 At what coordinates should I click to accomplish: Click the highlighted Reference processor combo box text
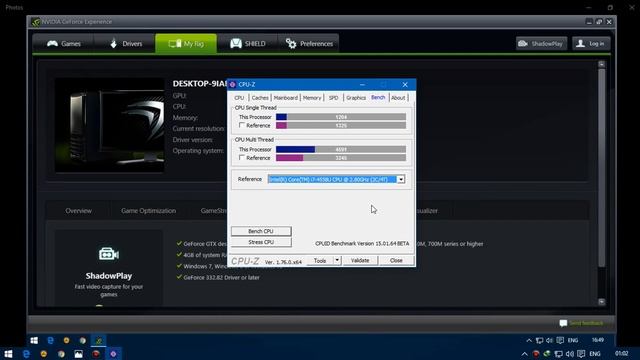click(x=332, y=179)
